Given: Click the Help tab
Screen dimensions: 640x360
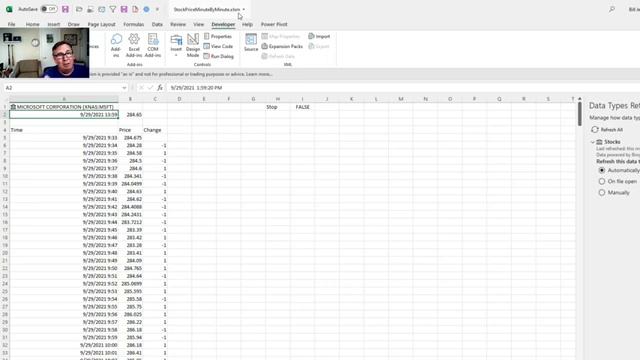Looking at the screenshot, I should point(247,24).
